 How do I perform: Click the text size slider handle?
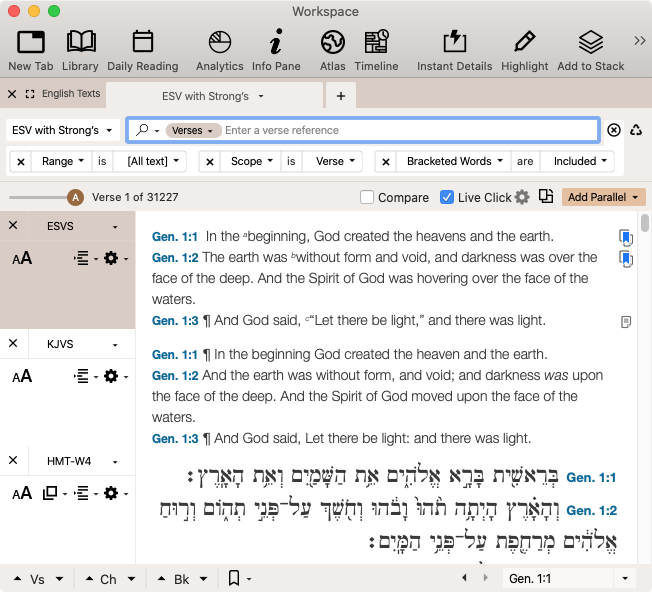coord(75,198)
